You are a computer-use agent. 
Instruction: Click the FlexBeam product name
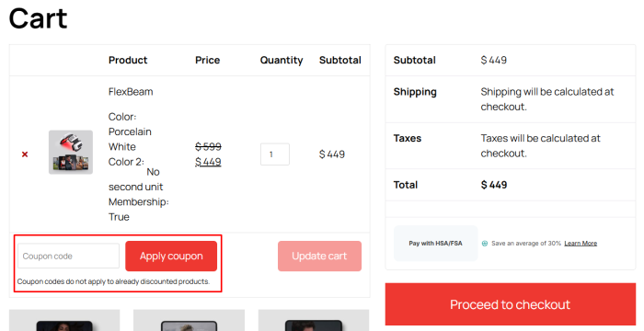coord(131,92)
